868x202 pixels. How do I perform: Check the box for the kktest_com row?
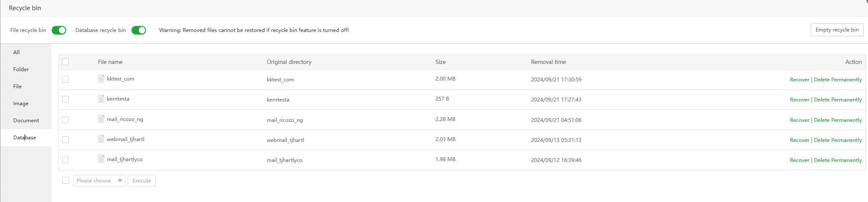[x=65, y=79]
